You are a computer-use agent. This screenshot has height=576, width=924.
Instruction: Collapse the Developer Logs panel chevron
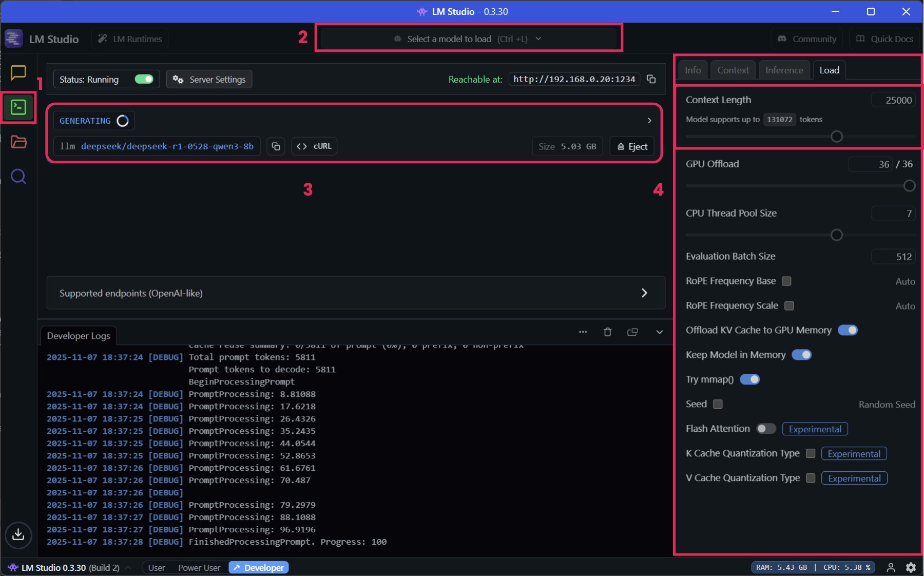click(x=660, y=332)
